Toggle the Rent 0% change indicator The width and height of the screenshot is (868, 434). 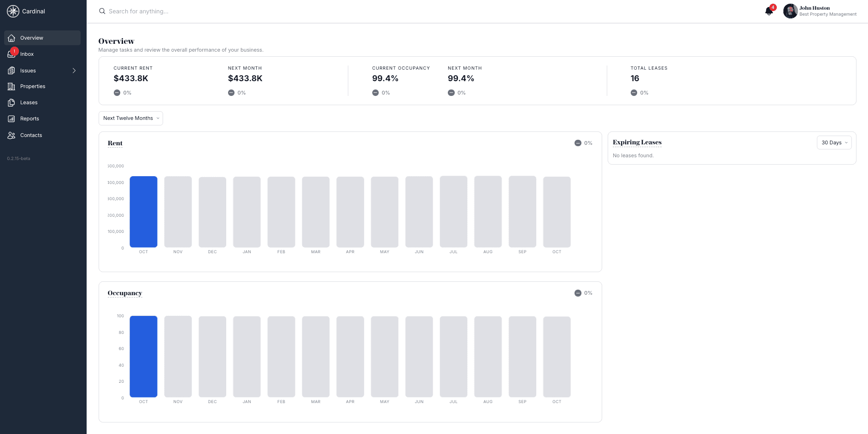pos(583,143)
